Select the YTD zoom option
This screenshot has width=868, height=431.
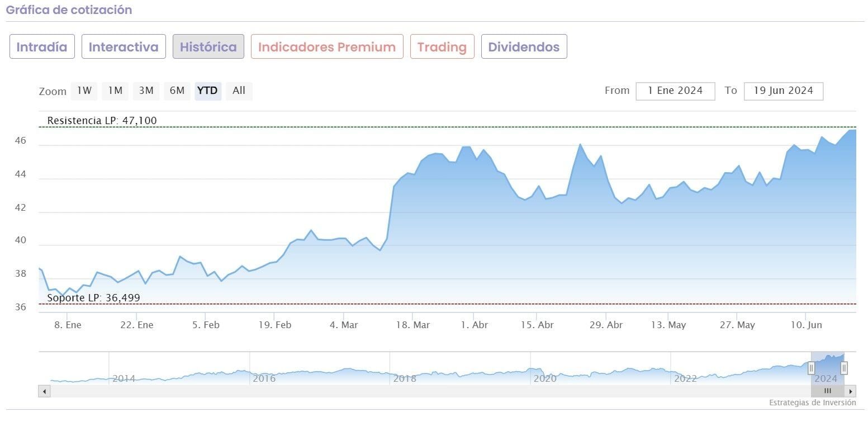pos(208,91)
